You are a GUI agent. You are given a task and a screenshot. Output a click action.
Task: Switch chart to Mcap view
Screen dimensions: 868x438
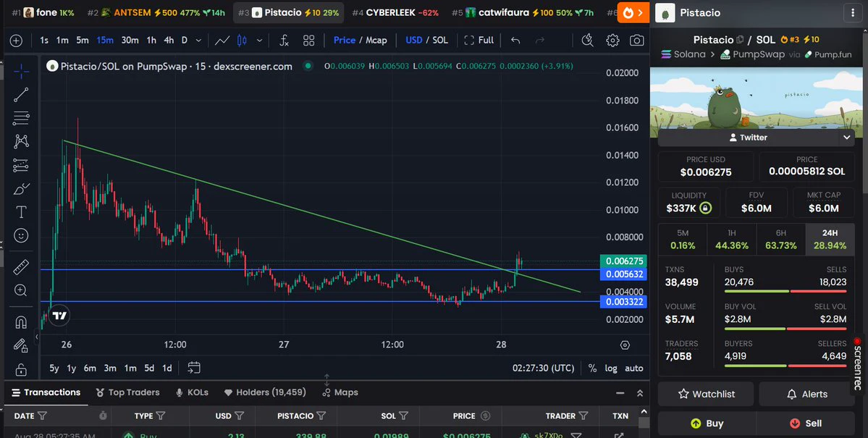click(376, 41)
